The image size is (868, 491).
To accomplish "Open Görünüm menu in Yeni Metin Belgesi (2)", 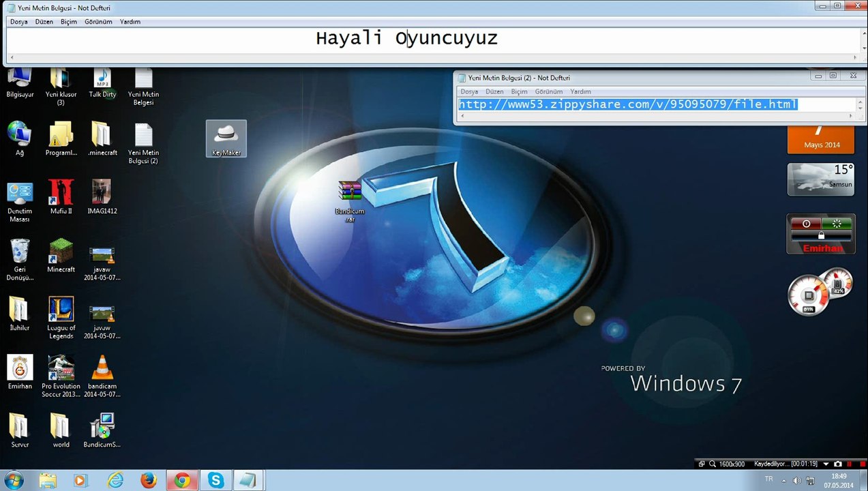I will [x=549, y=91].
